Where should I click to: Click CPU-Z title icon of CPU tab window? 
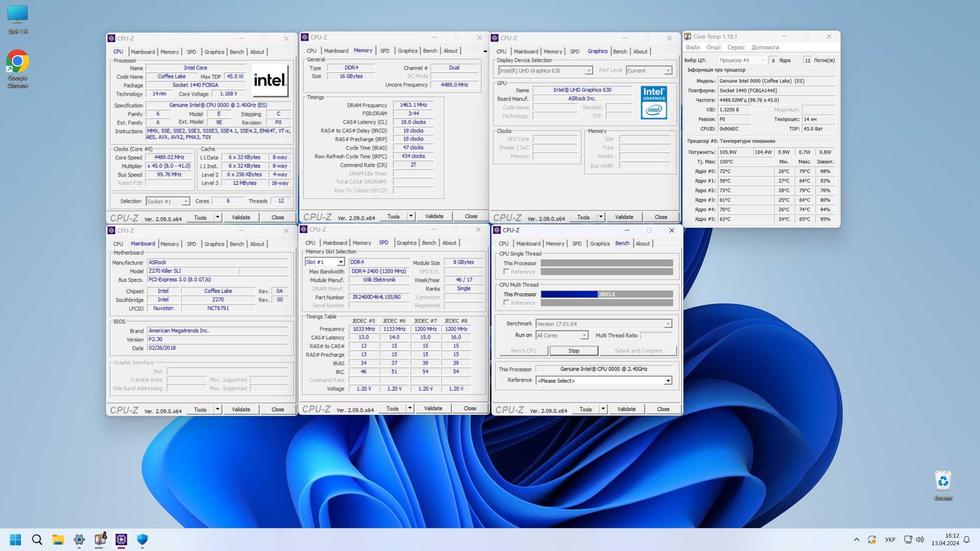[111, 38]
